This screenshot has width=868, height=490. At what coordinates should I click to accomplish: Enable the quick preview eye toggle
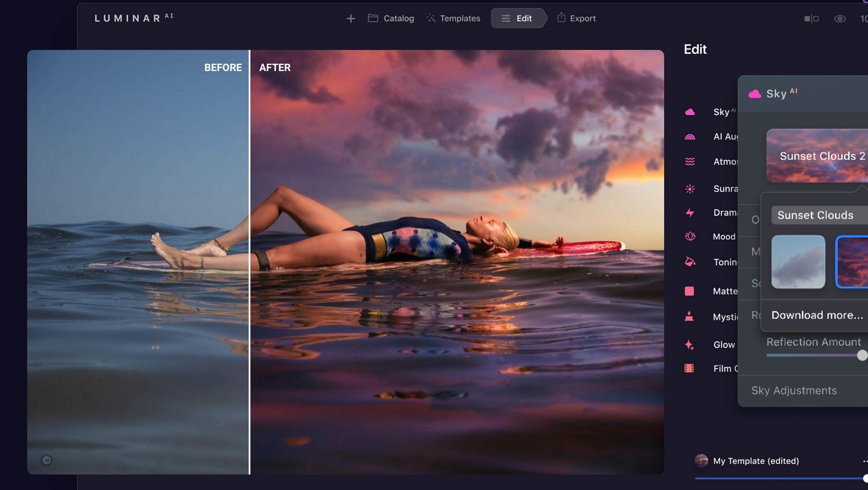point(840,19)
